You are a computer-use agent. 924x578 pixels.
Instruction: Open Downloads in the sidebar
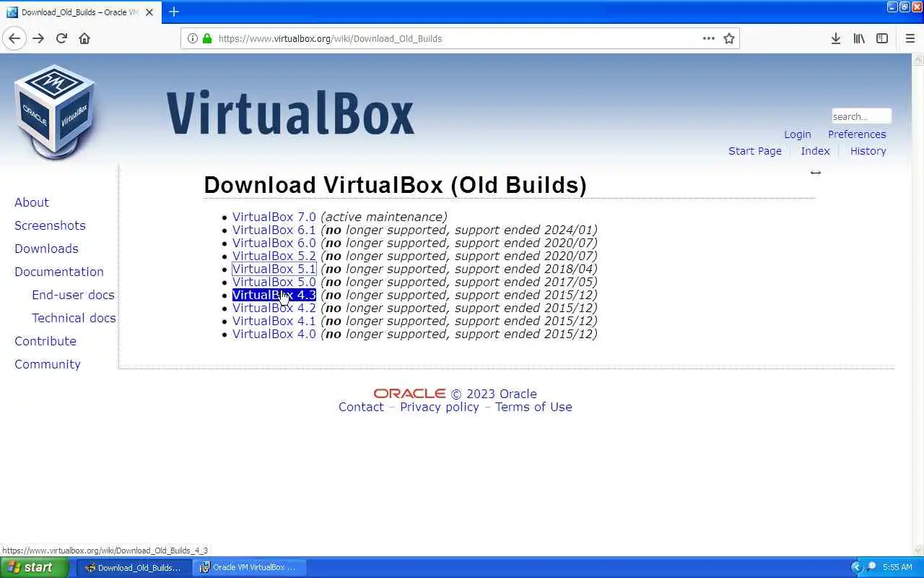point(46,249)
